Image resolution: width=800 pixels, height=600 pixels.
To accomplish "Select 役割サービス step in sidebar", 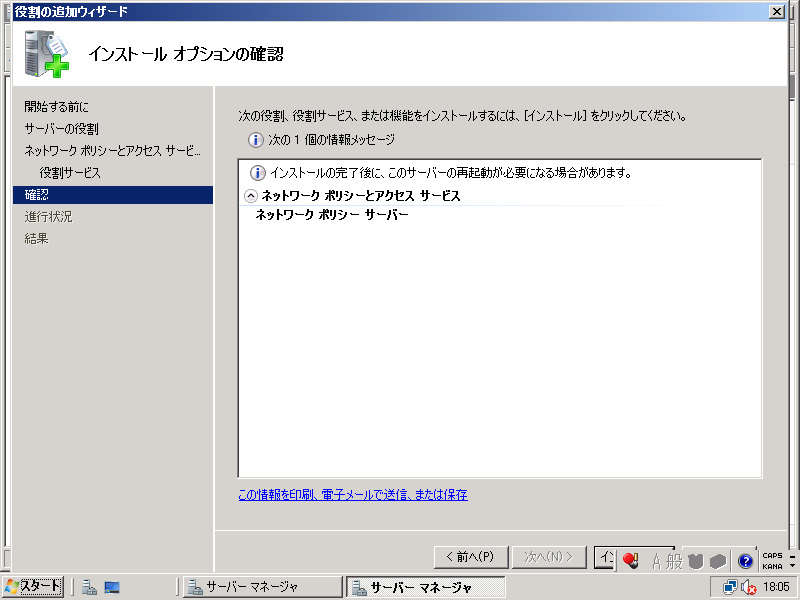I will click(x=70, y=173).
